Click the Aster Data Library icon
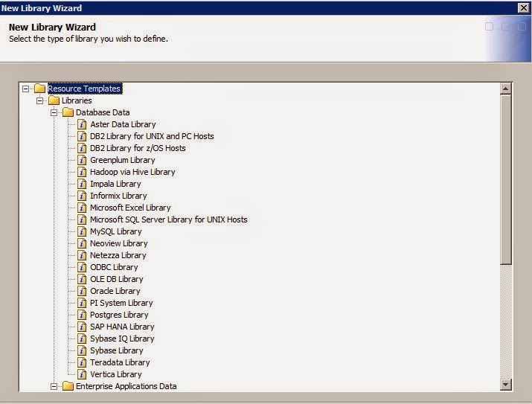 click(82, 124)
